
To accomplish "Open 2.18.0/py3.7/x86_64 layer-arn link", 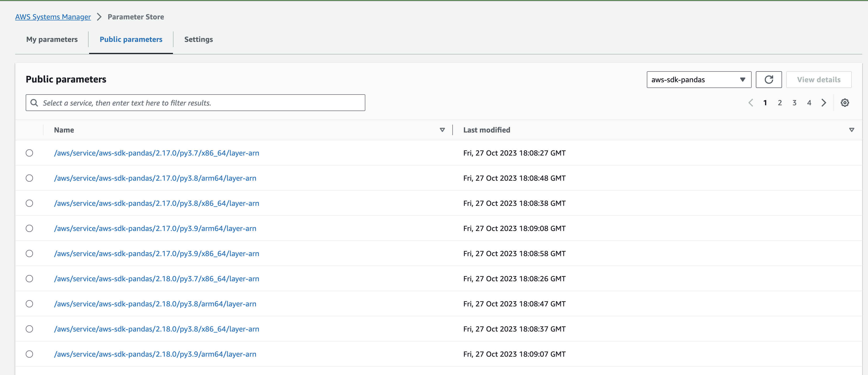I will click(157, 279).
